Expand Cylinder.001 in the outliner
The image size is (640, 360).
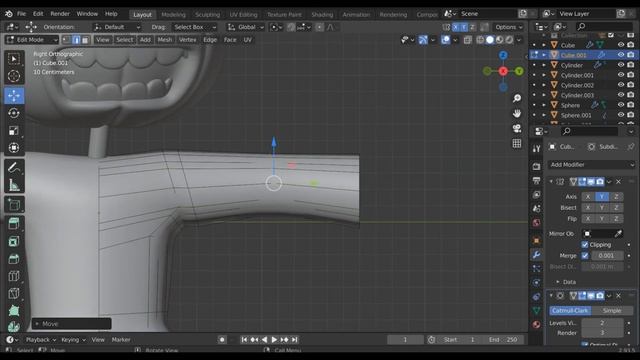click(x=544, y=75)
